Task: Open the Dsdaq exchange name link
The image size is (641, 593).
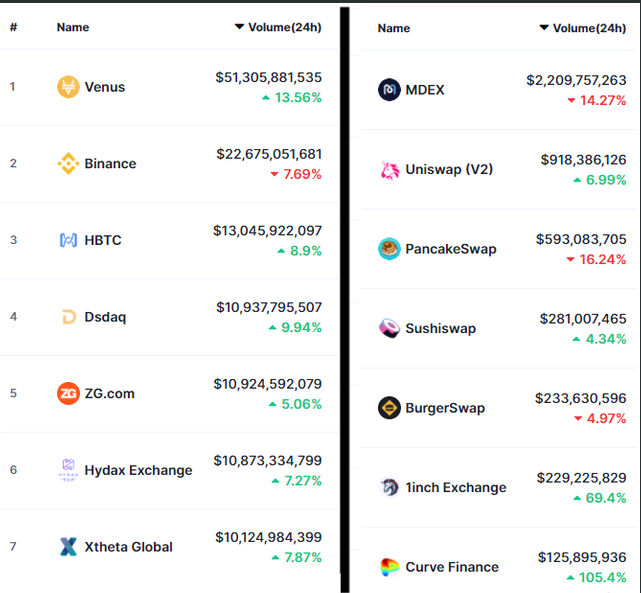Action: coord(105,317)
